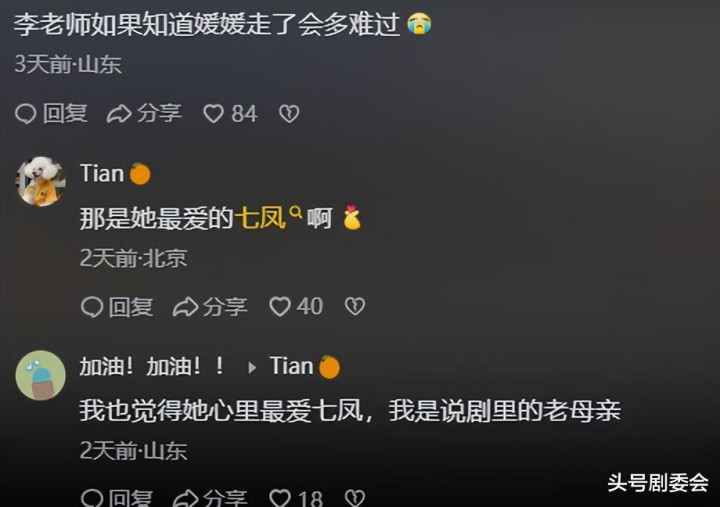Viewport: 720px width, 507px height.
Task: Like Tian's comment with 40 likes
Action: [296, 306]
